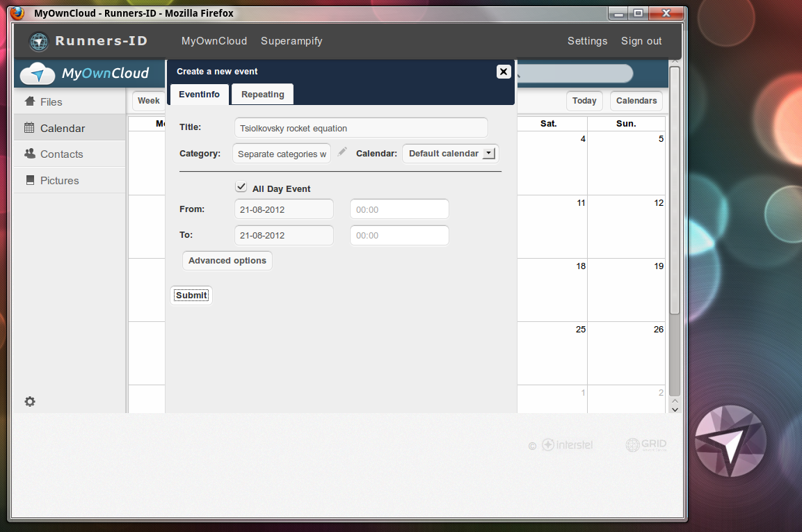Click the Today button
This screenshot has width=802, height=532.
(x=584, y=101)
